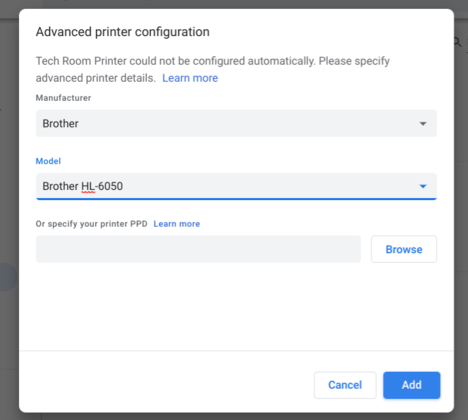Image resolution: width=468 pixels, height=420 pixels.
Task: Cancel the advanced printer configuration
Action: coord(345,385)
